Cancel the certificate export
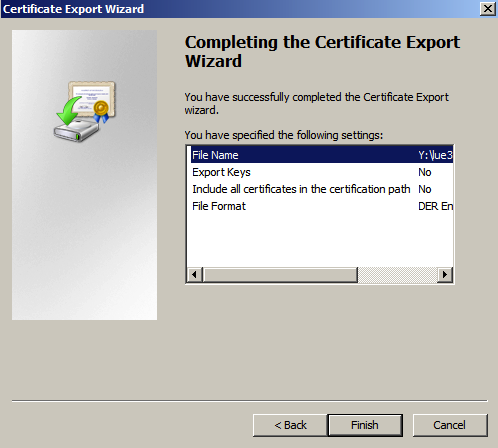 pos(450,425)
